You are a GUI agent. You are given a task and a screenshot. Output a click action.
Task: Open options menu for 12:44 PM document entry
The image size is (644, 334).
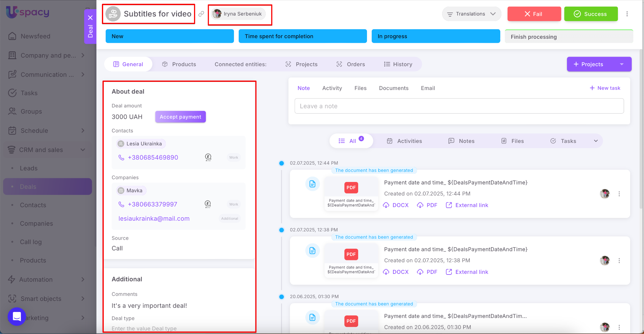click(619, 194)
